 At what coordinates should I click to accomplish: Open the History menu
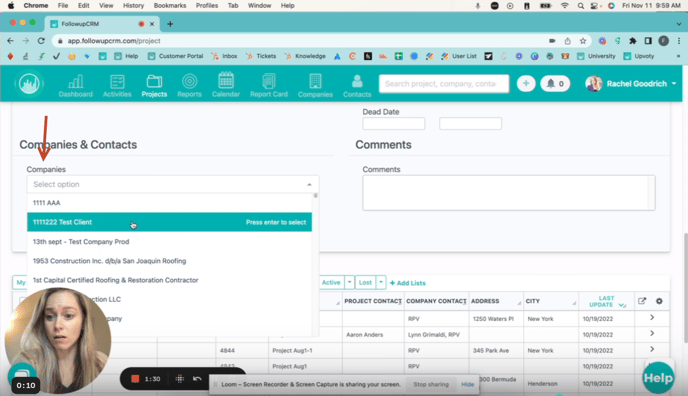point(133,6)
